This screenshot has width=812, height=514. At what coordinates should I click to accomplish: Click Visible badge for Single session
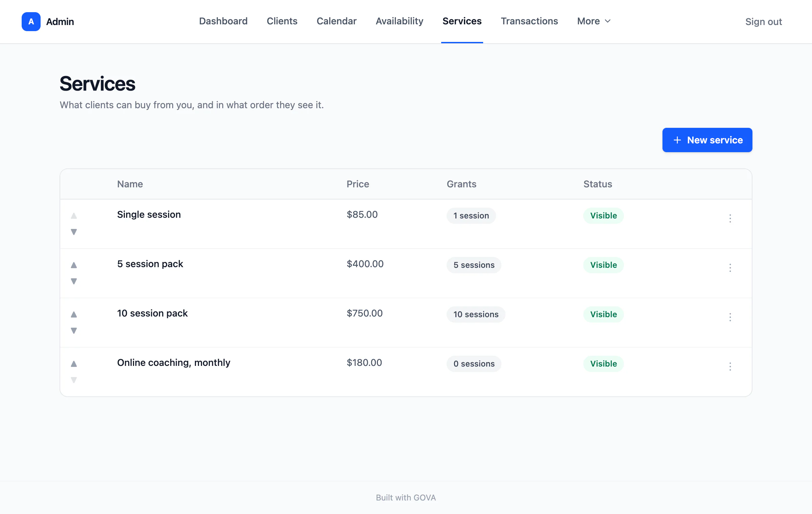pos(603,216)
